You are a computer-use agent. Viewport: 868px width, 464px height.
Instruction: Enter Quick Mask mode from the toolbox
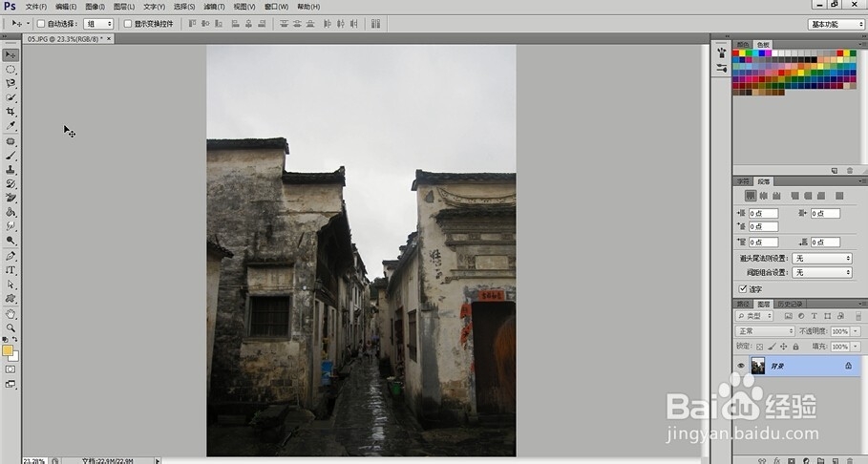pos(11,369)
